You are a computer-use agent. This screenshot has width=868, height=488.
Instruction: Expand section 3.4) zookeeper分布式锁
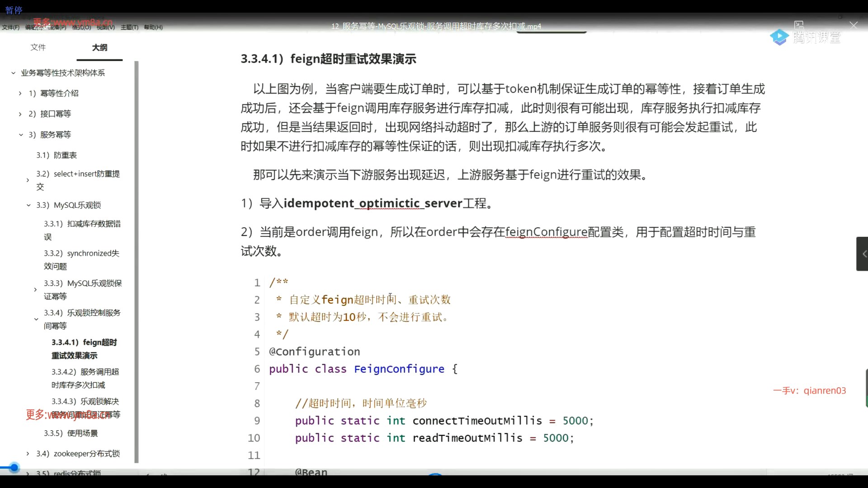pyautogui.click(x=27, y=453)
